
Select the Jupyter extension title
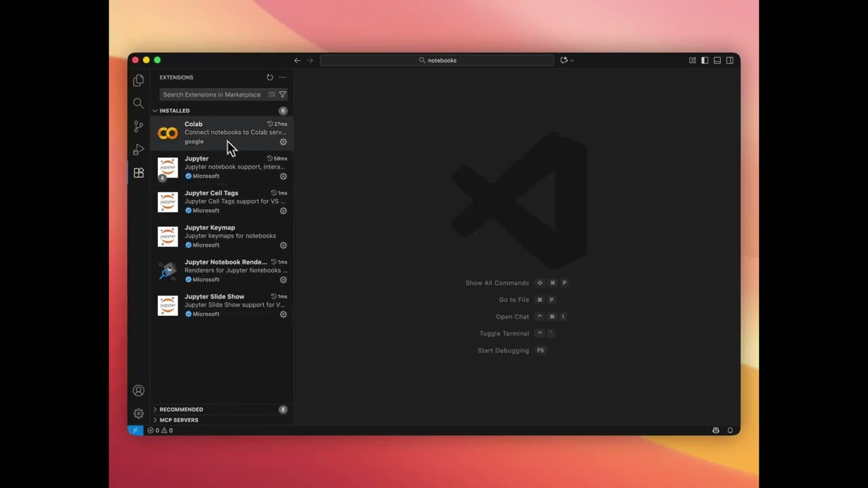point(197,159)
